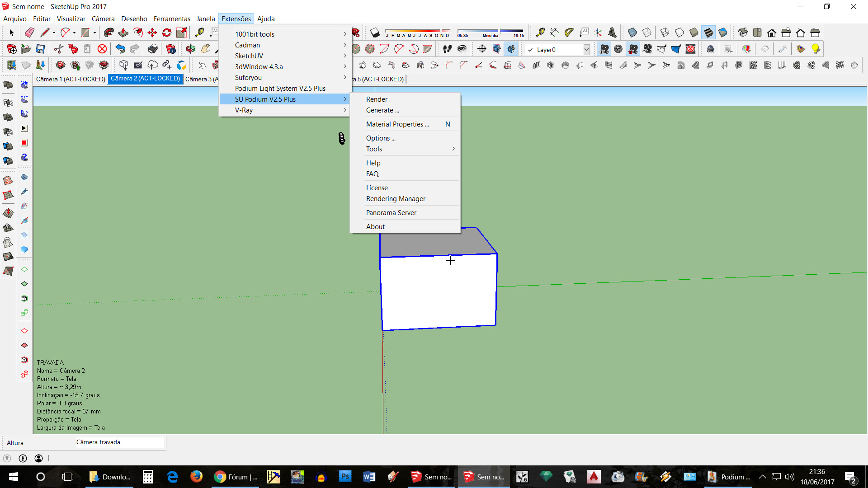The height and width of the screenshot is (488, 868).
Task: Click the geolocation status bar button
Action: (7, 458)
